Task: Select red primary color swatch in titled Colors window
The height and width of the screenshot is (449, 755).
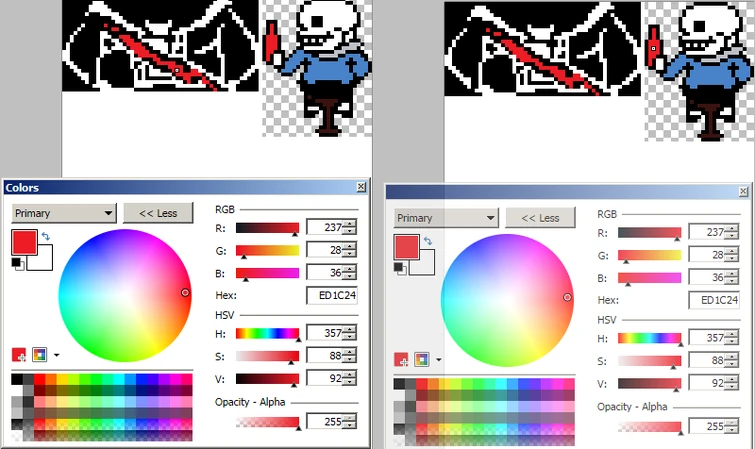Action: 24,242
